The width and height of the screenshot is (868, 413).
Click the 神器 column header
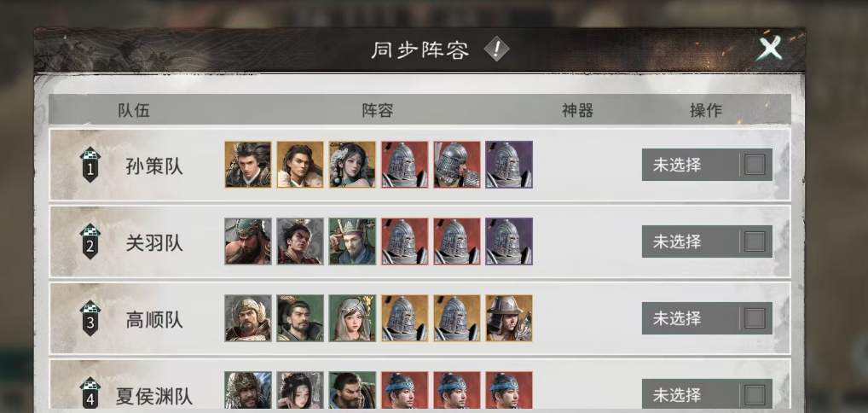pyautogui.click(x=577, y=110)
